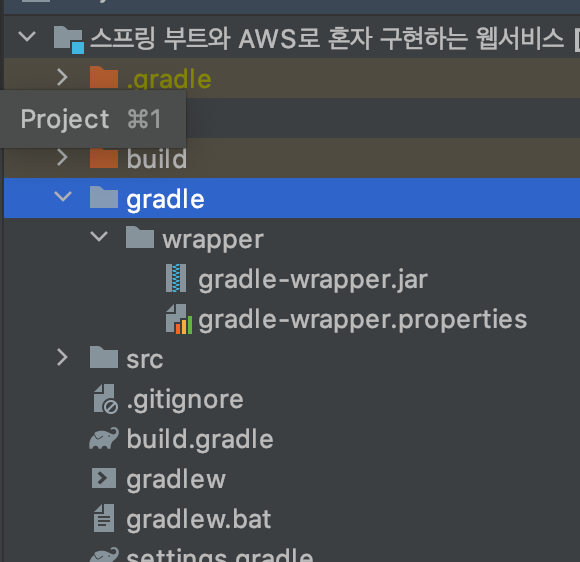Viewport: 580px width, 562px height.
Task: Expand the .gradle folder chevron
Action: 63,77
